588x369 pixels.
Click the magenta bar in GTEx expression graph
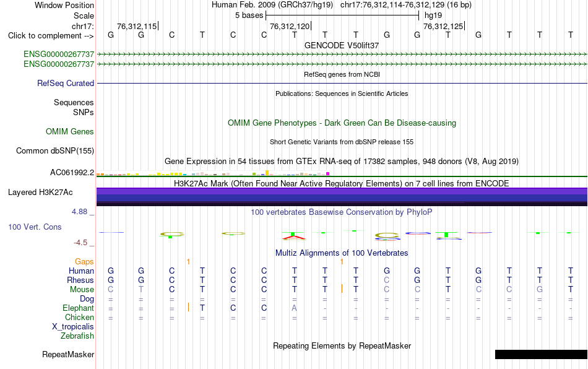328,173
